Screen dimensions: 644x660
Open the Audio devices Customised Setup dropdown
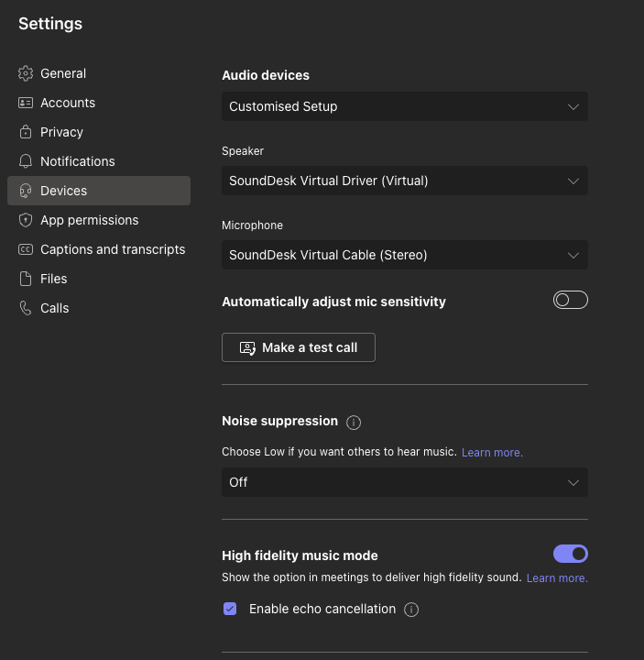tap(404, 106)
